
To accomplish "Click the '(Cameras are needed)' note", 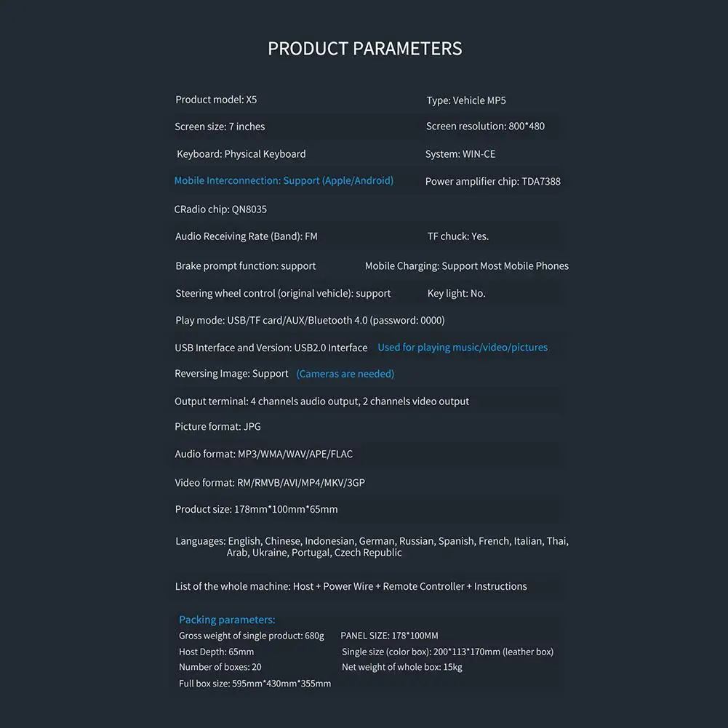I will 345,374.
